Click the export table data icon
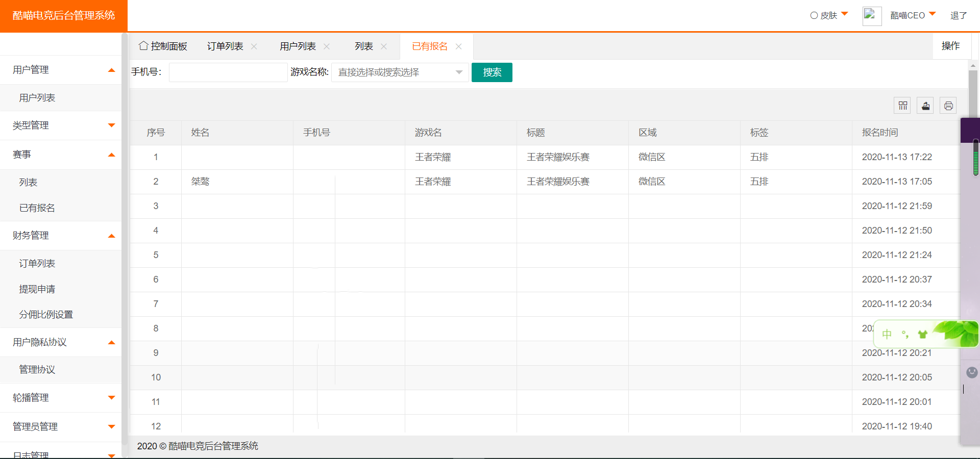The width and height of the screenshot is (980, 459). (925, 106)
